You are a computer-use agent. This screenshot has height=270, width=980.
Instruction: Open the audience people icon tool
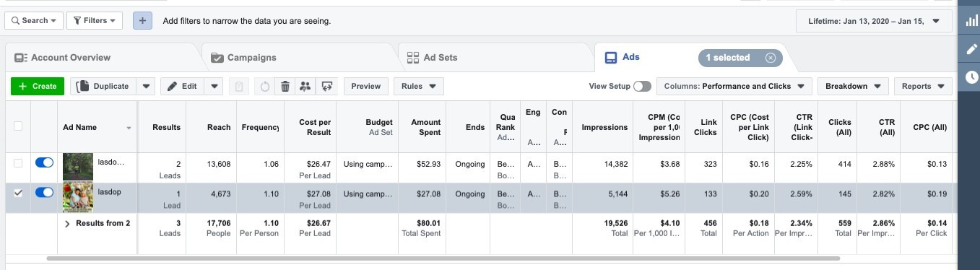coord(305,87)
